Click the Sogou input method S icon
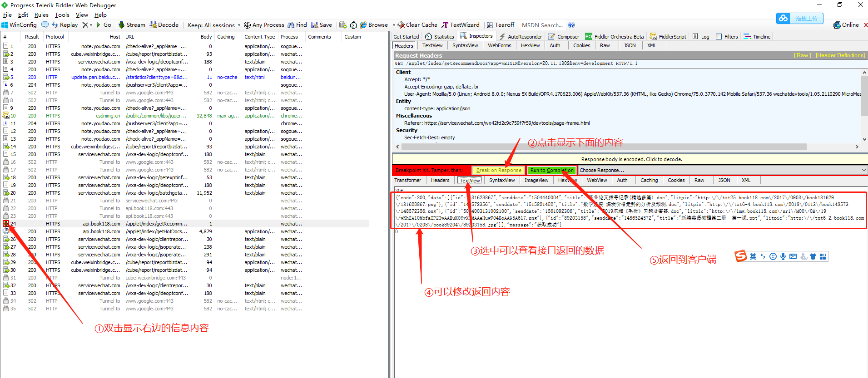Viewport: 868px width, 378px height. point(741,256)
